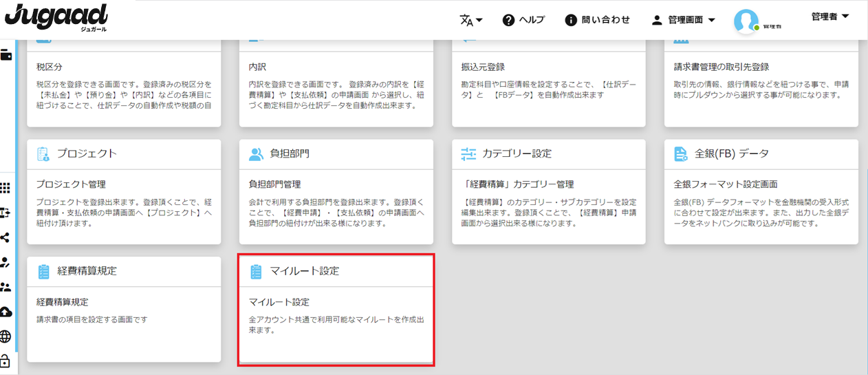Expand the 管理者 account dropdown
This screenshot has height=375, width=868.
tap(829, 17)
